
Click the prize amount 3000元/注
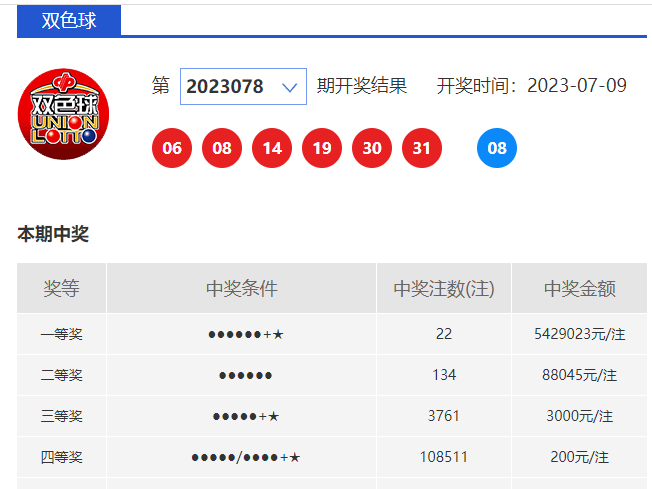tap(580, 416)
